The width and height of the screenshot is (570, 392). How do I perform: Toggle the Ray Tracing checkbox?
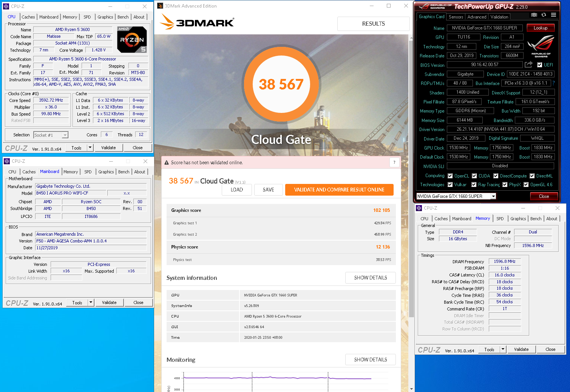474,185
